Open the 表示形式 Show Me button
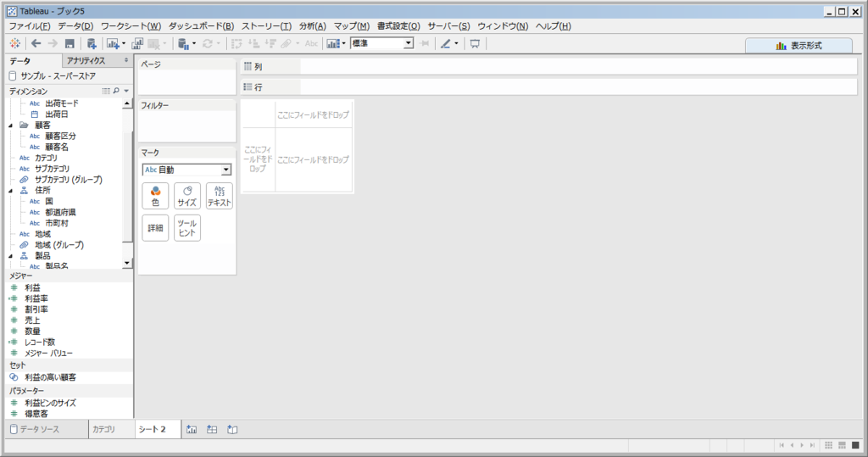This screenshot has width=868, height=457. click(798, 46)
